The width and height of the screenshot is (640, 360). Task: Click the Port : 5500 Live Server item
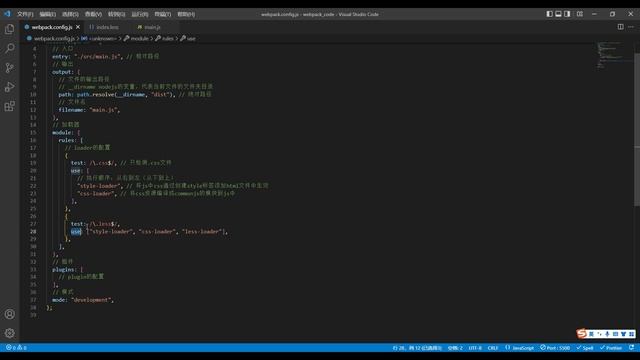pos(555,348)
